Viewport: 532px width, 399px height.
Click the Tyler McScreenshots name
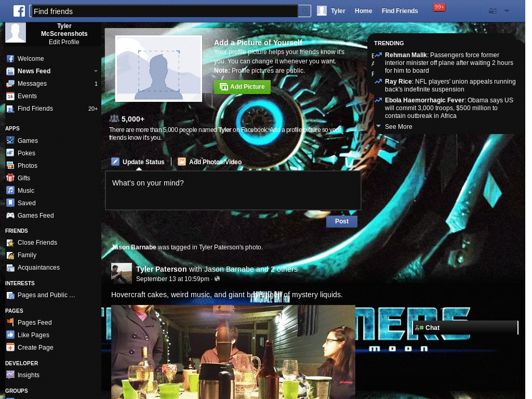tap(64, 30)
